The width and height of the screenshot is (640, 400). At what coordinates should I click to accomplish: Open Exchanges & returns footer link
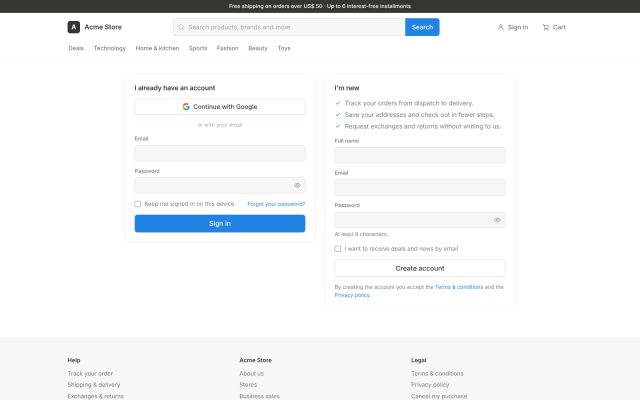click(96, 396)
